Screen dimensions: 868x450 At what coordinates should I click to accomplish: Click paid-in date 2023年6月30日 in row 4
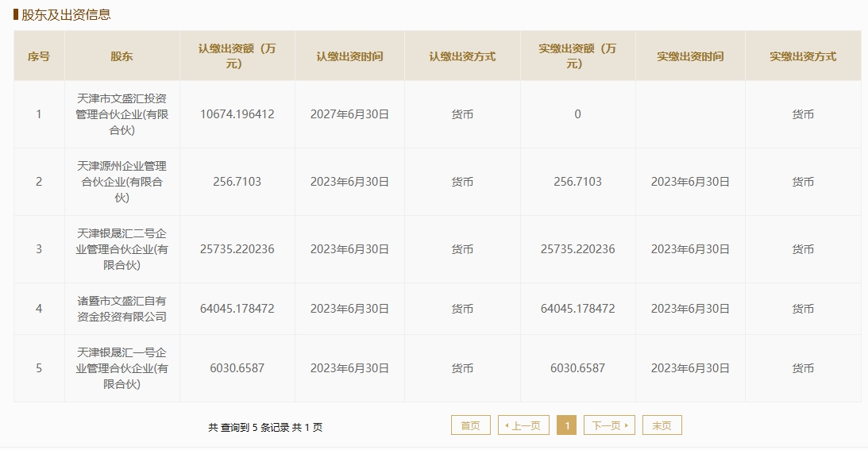[x=690, y=308]
